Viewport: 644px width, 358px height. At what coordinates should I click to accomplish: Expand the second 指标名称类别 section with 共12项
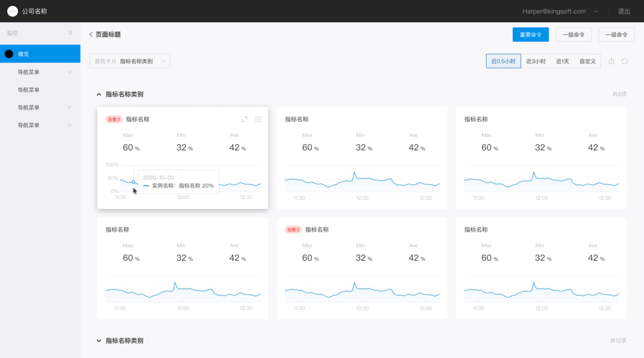[99, 341]
